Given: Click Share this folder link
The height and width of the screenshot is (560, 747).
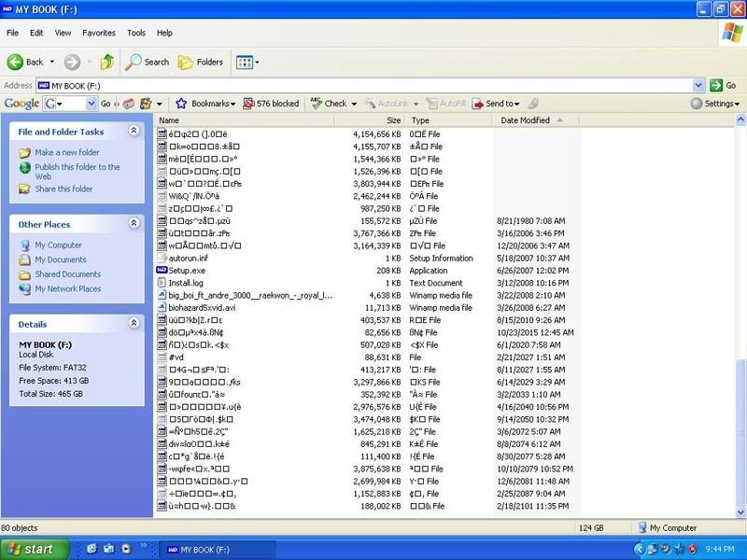Looking at the screenshot, I should coord(63,189).
